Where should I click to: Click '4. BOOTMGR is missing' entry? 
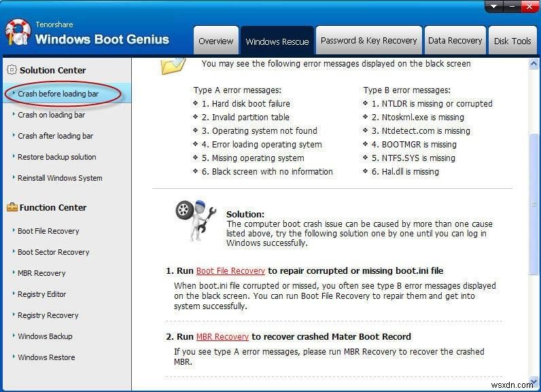click(414, 145)
